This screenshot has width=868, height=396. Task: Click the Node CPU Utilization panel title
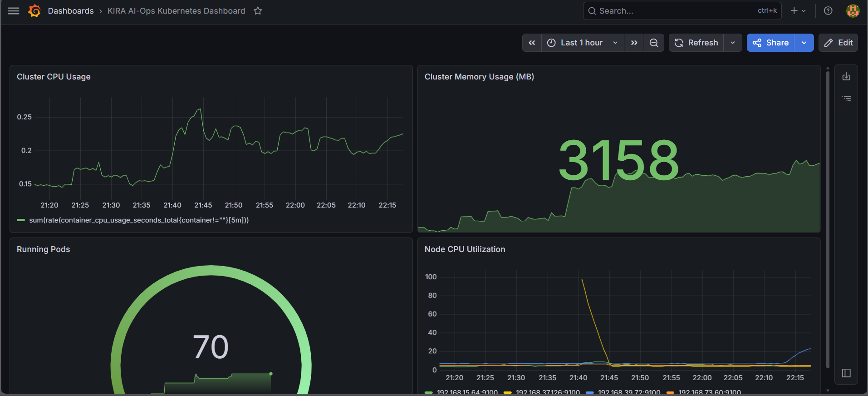click(x=465, y=249)
